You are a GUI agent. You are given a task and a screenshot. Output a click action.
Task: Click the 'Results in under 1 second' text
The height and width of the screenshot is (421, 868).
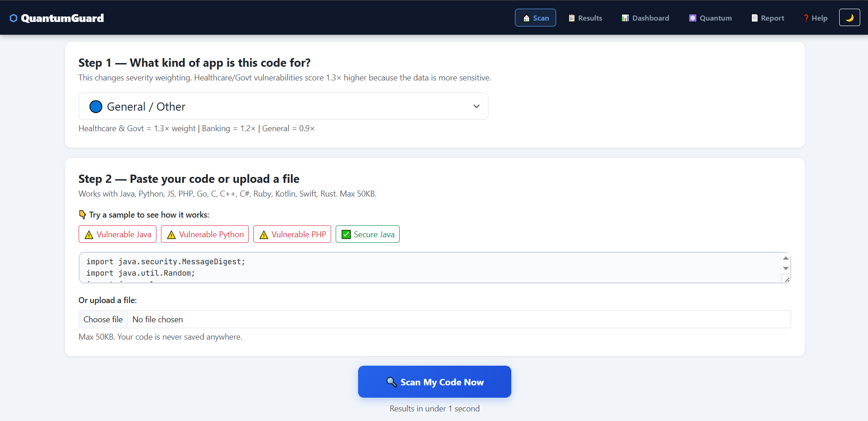coord(434,408)
